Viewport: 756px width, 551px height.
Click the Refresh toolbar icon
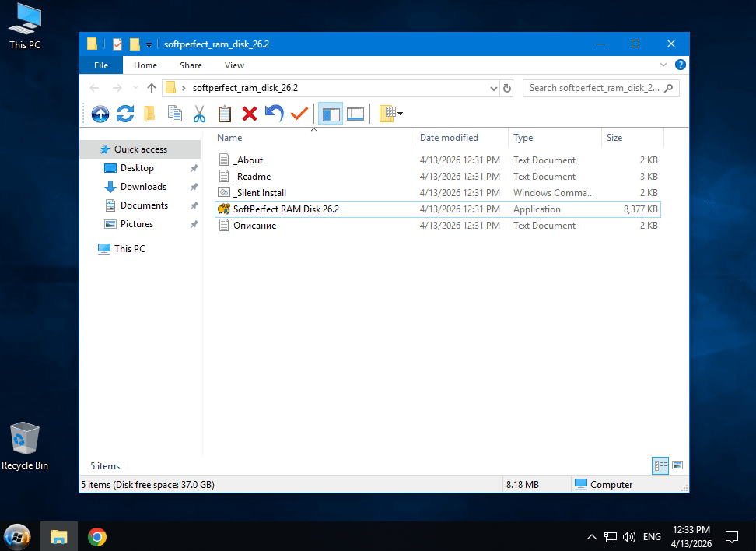(x=125, y=114)
